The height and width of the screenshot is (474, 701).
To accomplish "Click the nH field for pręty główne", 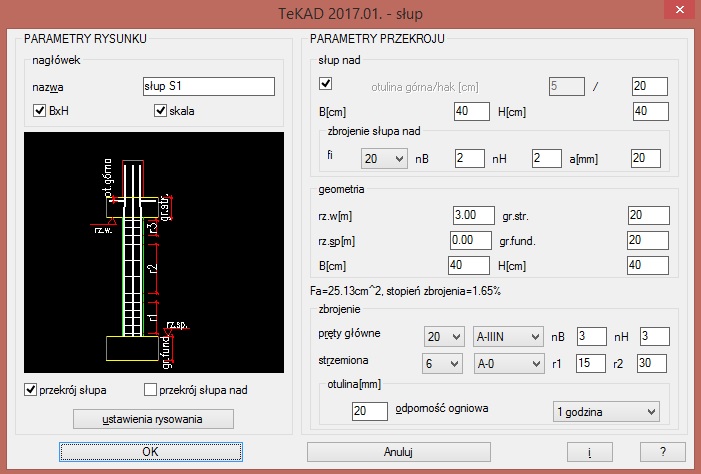I will [x=655, y=336].
